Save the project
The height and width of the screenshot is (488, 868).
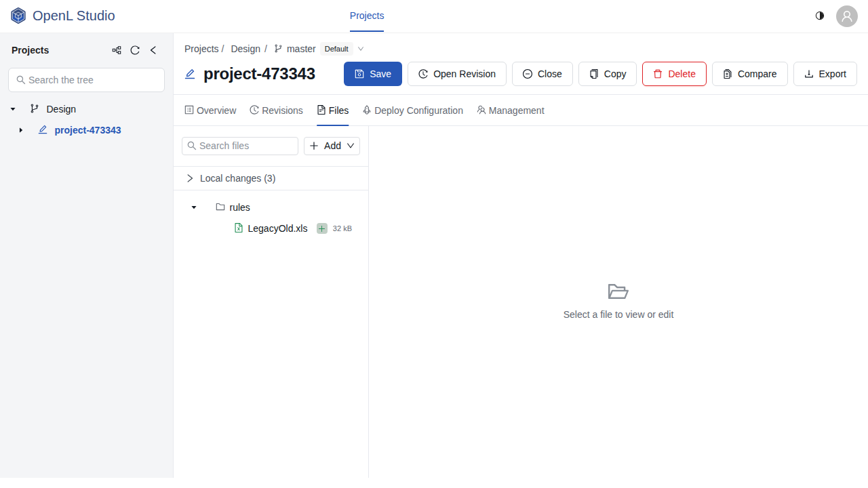coord(373,74)
